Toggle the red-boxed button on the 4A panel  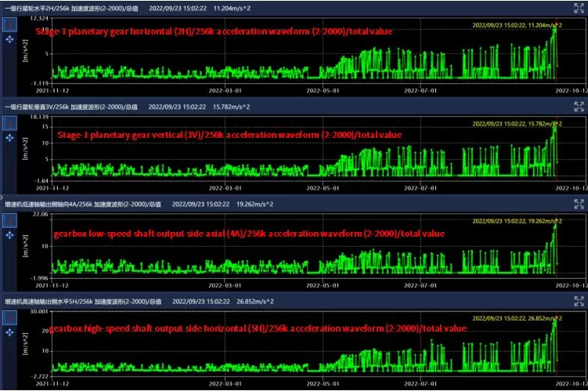pos(9,220)
